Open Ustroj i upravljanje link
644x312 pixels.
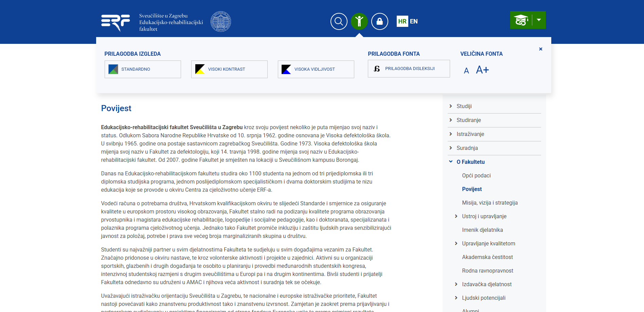tap(484, 216)
